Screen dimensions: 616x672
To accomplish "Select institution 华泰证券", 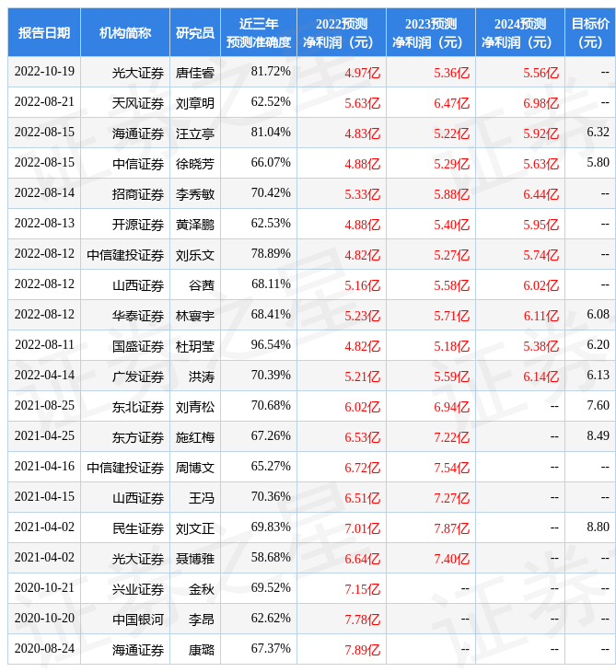I will 138,316.
